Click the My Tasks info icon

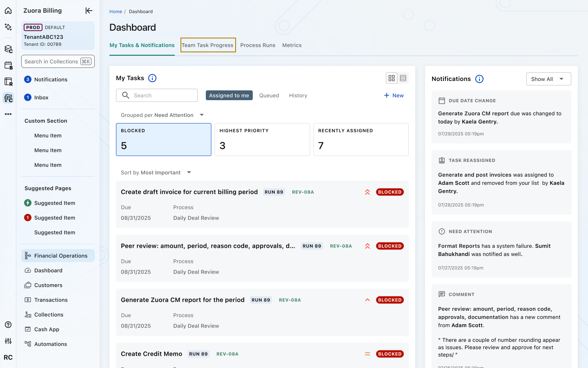click(x=152, y=78)
